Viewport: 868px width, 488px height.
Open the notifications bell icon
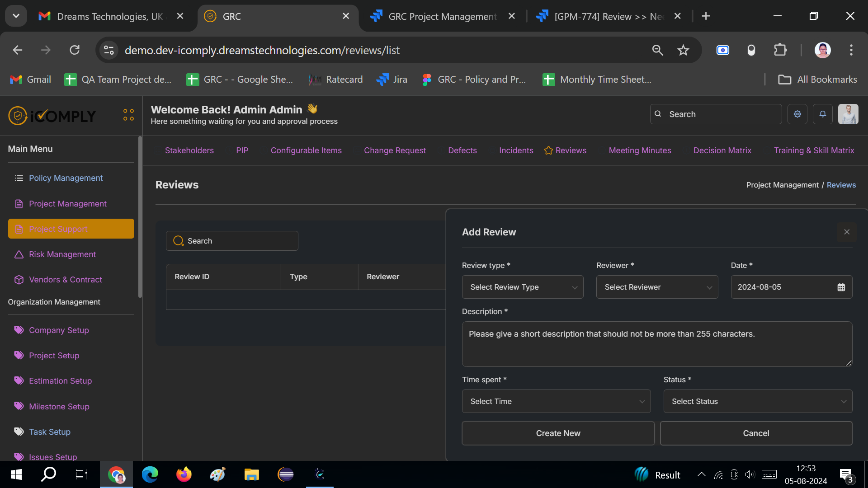coord(823,114)
